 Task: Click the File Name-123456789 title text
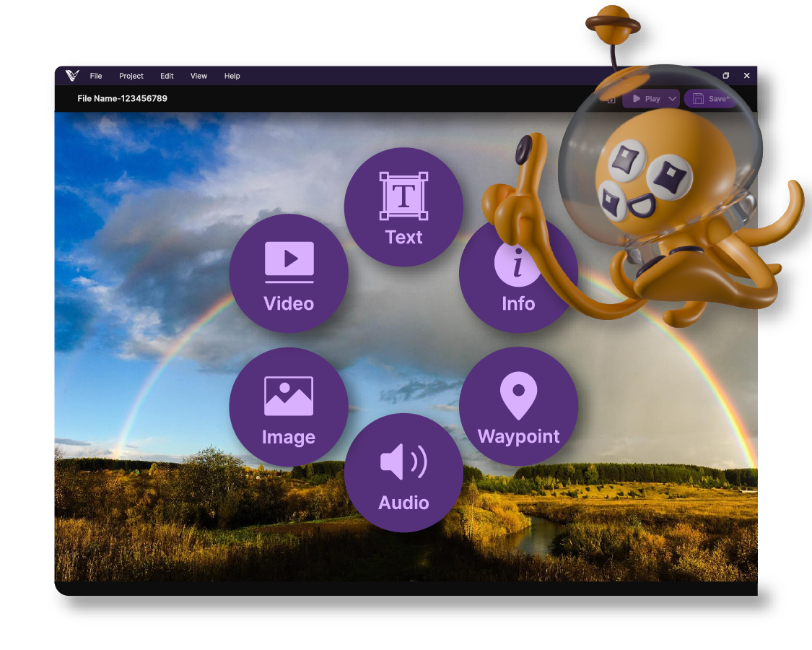click(x=122, y=98)
